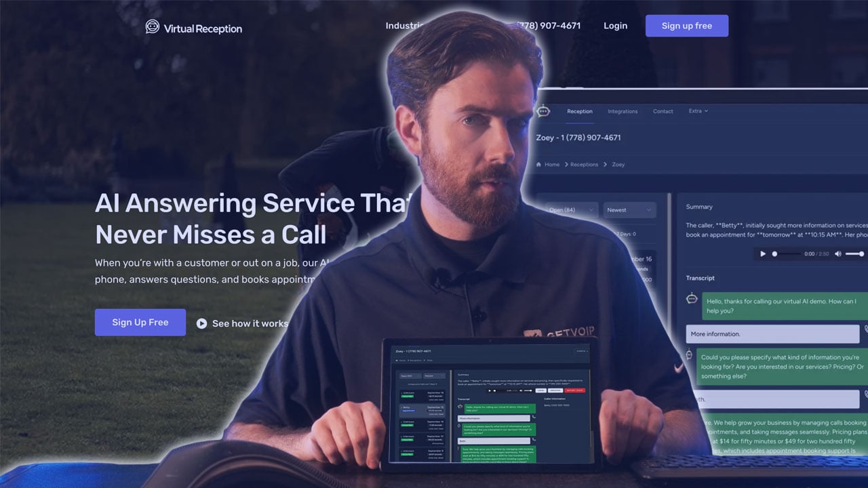Click the bot avatar beside Could you please specify
868x488 pixels.
(690, 354)
